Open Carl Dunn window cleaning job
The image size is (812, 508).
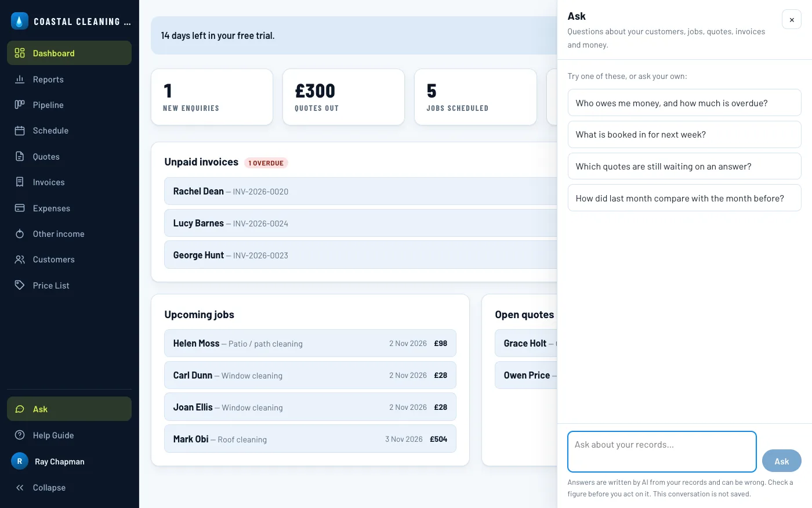pyautogui.click(x=310, y=375)
